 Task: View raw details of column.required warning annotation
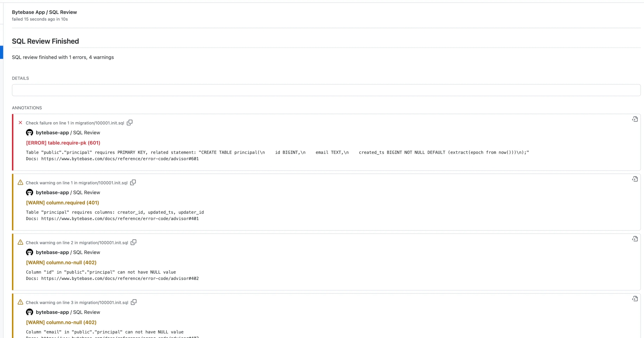[x=635, y=179]
